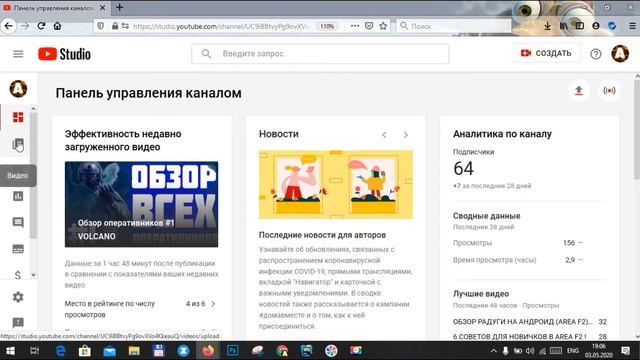Open the Windows Start button

10,351
